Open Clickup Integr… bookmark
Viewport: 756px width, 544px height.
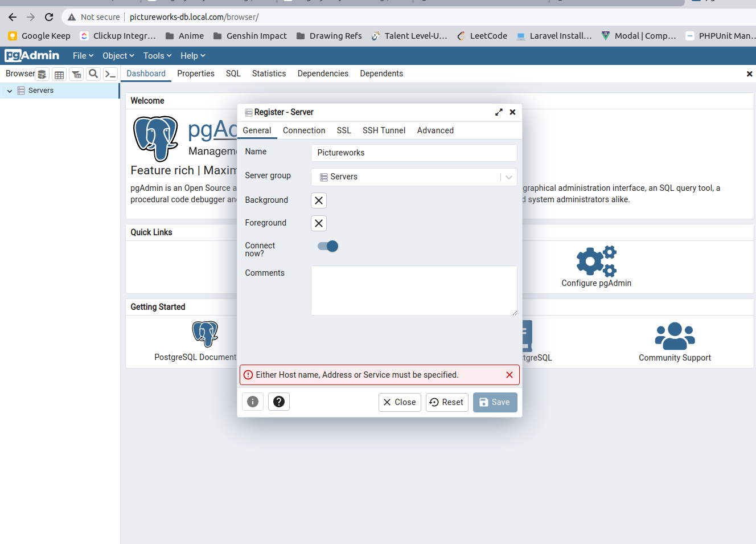click(118, 36)
